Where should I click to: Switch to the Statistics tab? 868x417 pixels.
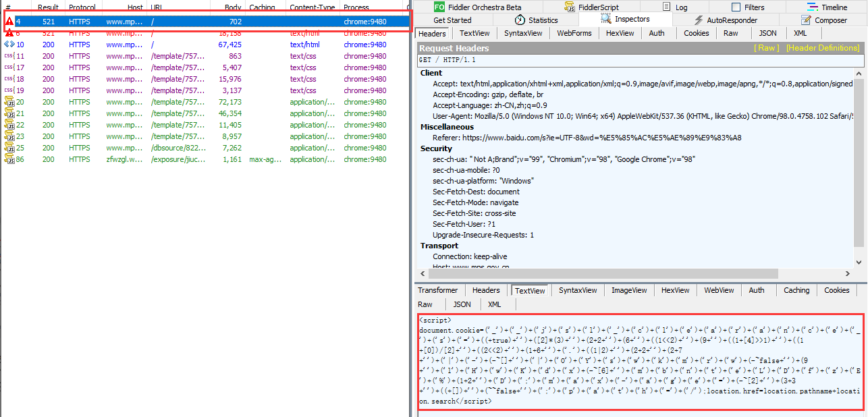pos(536,20)
